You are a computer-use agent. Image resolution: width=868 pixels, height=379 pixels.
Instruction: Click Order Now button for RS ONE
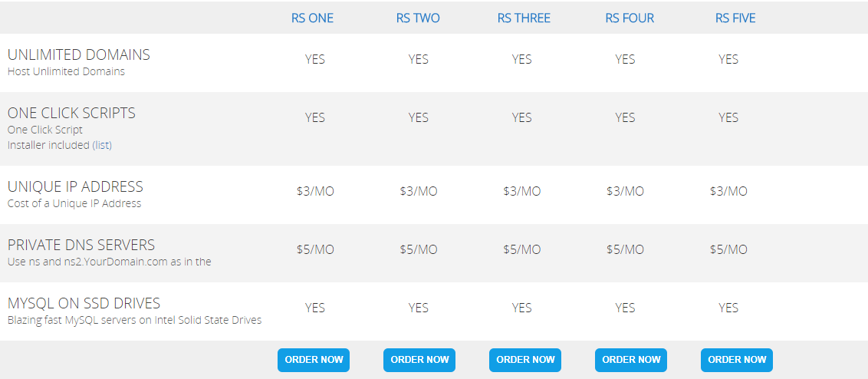click(314, 360)
